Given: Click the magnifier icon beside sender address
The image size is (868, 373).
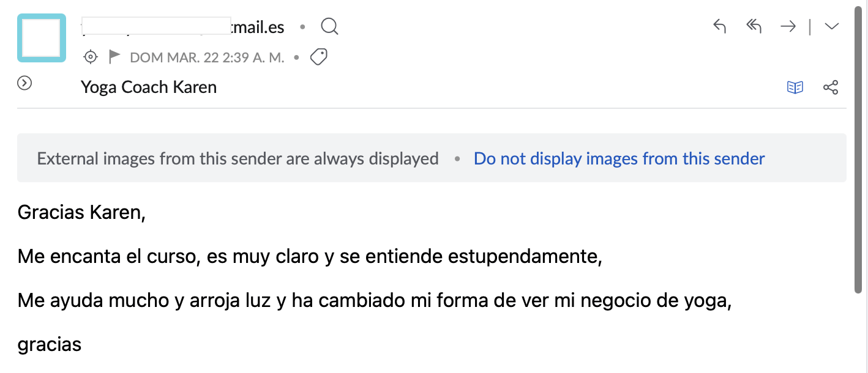Looking at the screenshot, I should pyautogui.click(x=329, y=27).
